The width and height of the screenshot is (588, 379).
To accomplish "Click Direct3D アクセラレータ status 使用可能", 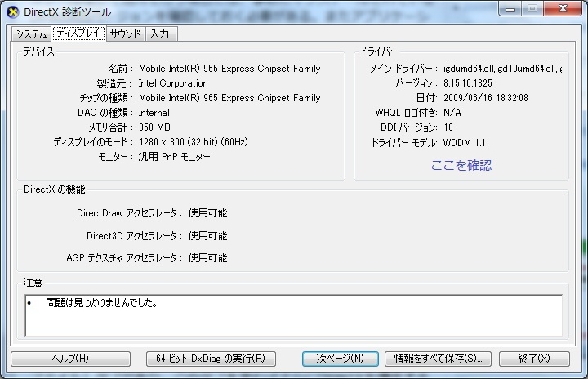I will [207, 236].
